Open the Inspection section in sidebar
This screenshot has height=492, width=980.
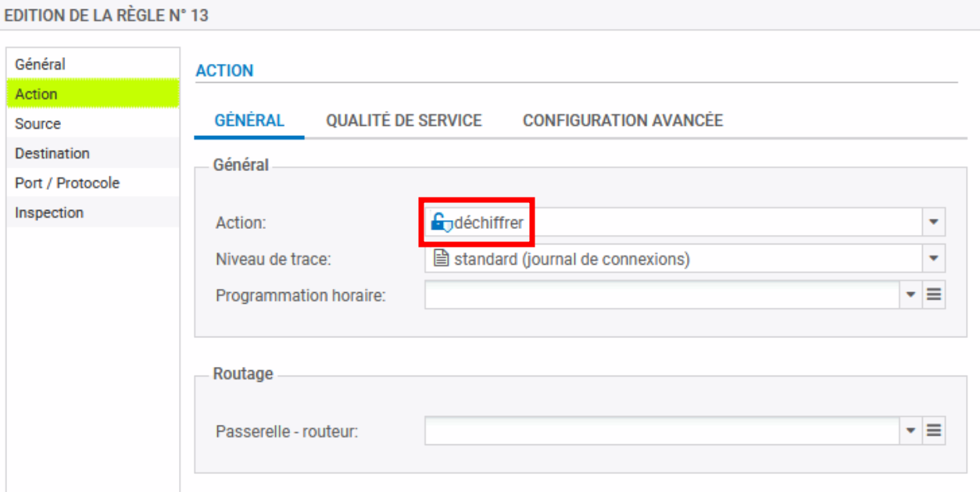tap(49, 212)
